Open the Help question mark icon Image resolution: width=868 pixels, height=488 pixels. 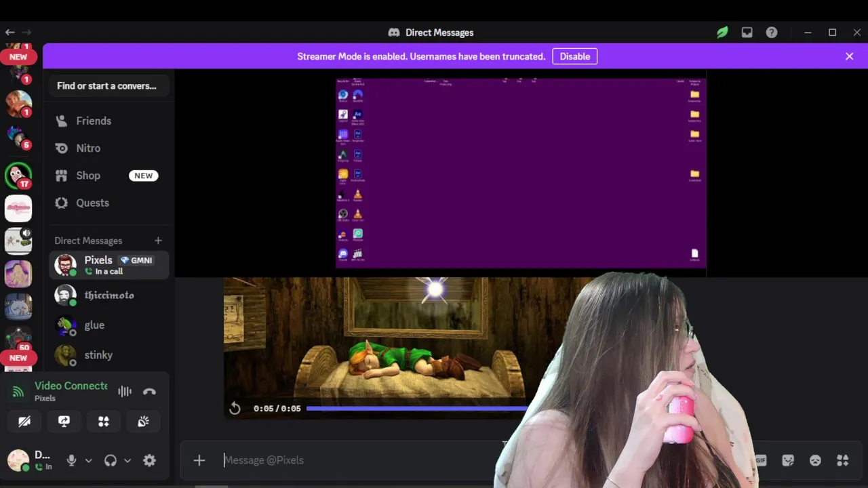[x=772, y=32]
